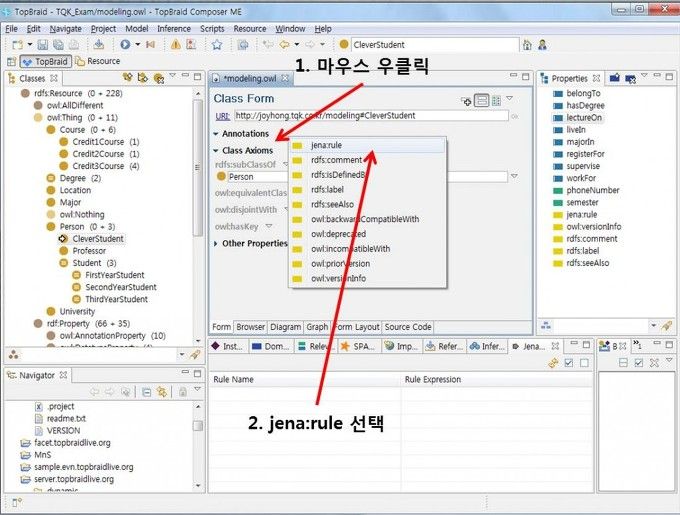Screen dimensions: 680x515
Task: Open the owl:hasKey dropdown arrow
Action: click(269, 226)
